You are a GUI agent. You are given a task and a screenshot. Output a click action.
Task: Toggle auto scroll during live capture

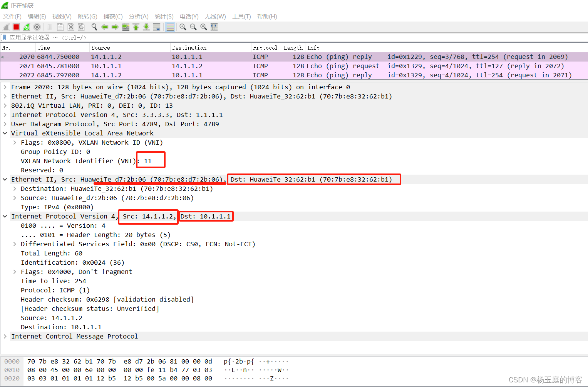tap(157, 27)
